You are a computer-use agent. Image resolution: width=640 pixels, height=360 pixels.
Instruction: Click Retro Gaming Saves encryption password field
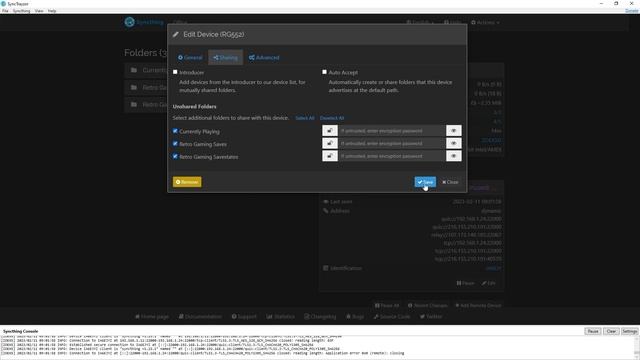coord(392,143)
